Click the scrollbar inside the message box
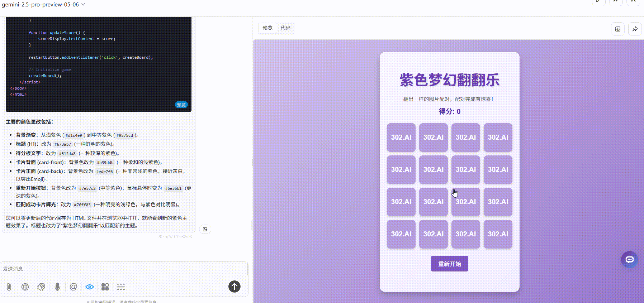This screenshot has height=303, width=644. [x=247, y=269]
